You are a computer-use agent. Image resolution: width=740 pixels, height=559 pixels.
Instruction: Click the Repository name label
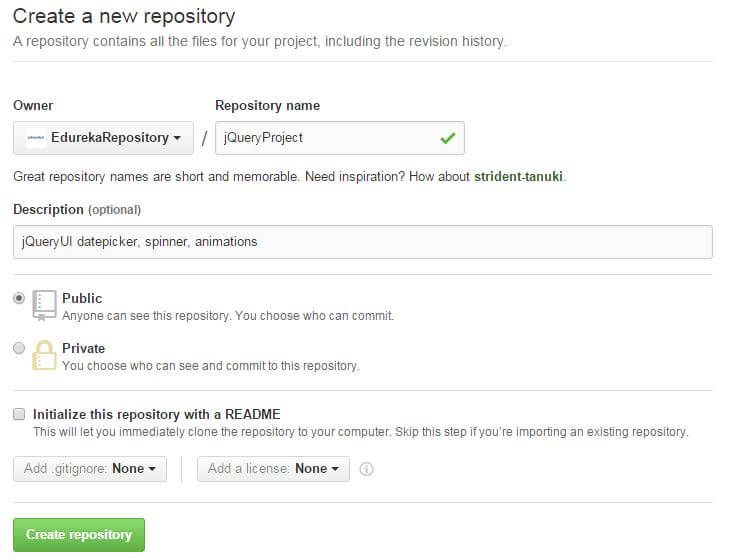[268, 105]
